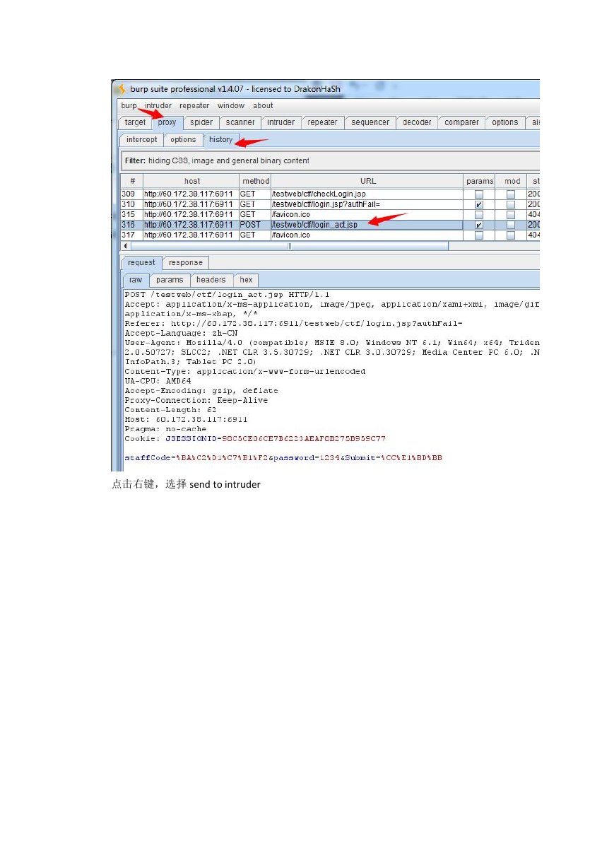
Task: Open the about menu
Action: (264, 106)
